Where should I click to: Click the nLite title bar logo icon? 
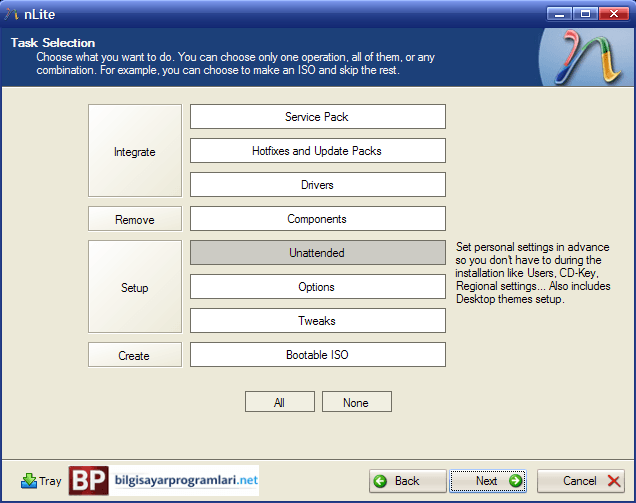[12, 14]
